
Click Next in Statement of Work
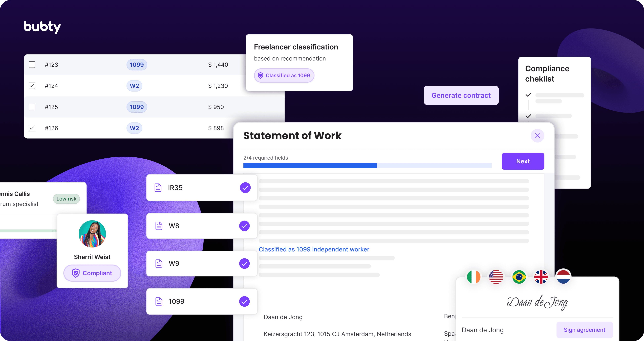tap(523, 161)
